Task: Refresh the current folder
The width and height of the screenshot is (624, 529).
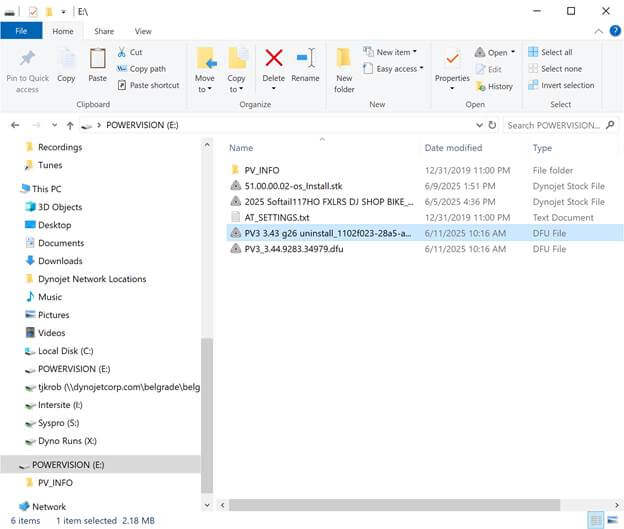Action: [x=492, y=125]
